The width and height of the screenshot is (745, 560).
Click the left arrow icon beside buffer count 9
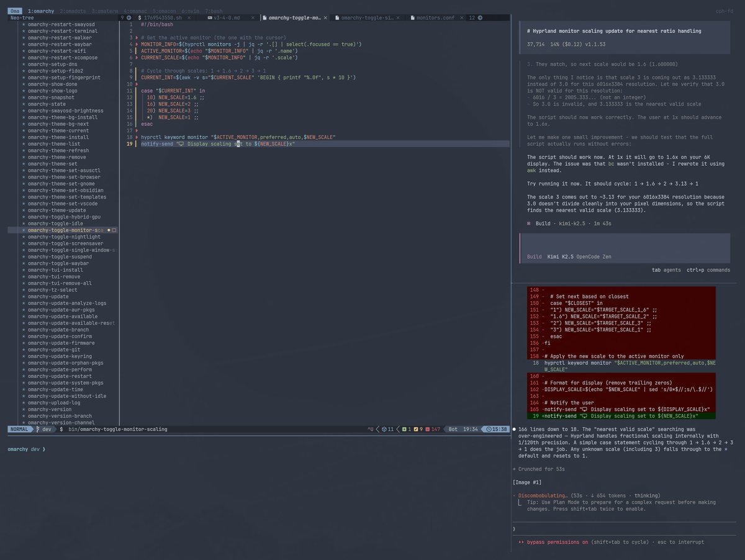pos(129,18)
